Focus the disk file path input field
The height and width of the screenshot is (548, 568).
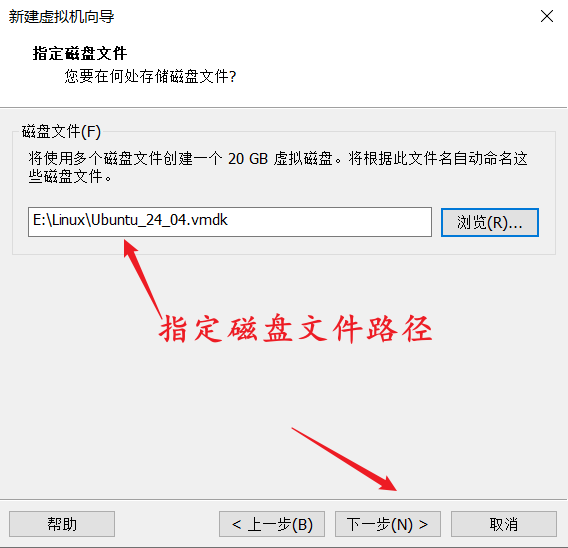pos(230,222)
